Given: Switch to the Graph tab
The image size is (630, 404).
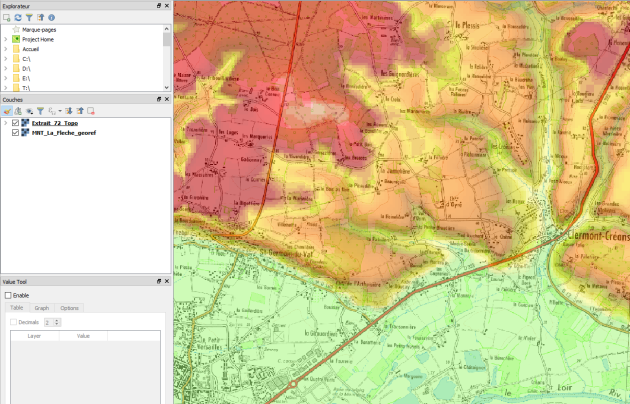Looking at the screenshot, I should (x=42, y=308).
